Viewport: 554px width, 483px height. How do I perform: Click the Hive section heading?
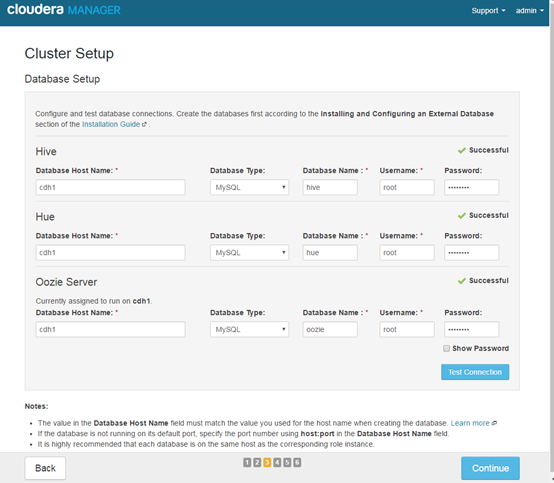(x=46, y=152)
